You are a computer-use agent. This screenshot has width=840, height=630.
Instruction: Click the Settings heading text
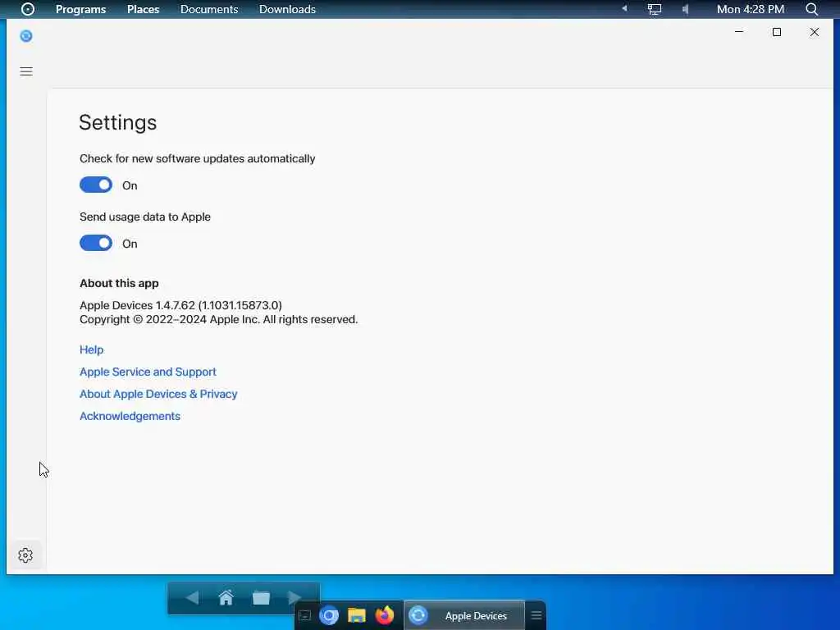(118, 123)
